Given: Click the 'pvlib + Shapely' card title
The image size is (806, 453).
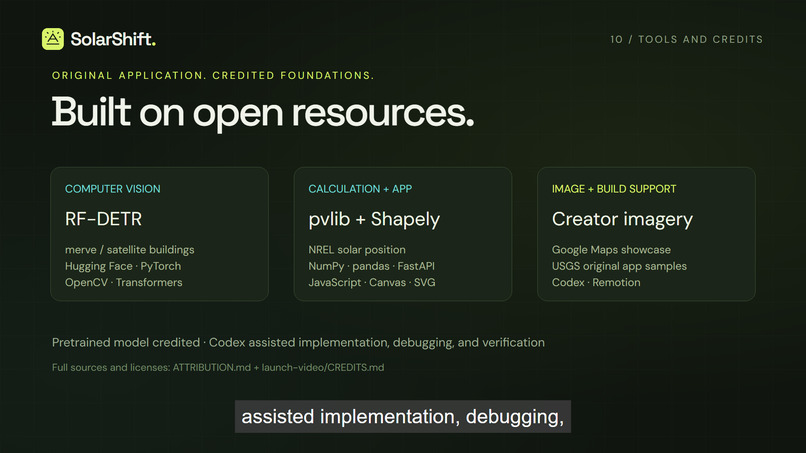Looking at the screenshot, I should (374, 220).
